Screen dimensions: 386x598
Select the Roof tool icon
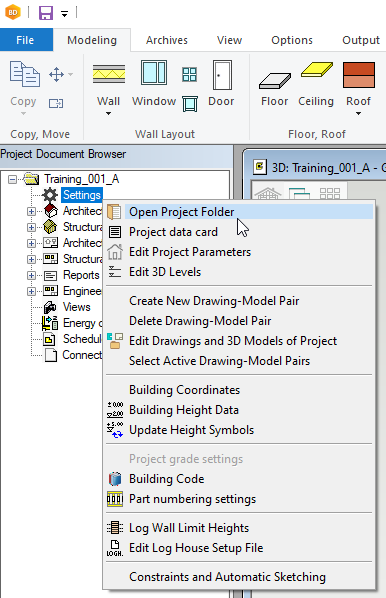(359, 75)
